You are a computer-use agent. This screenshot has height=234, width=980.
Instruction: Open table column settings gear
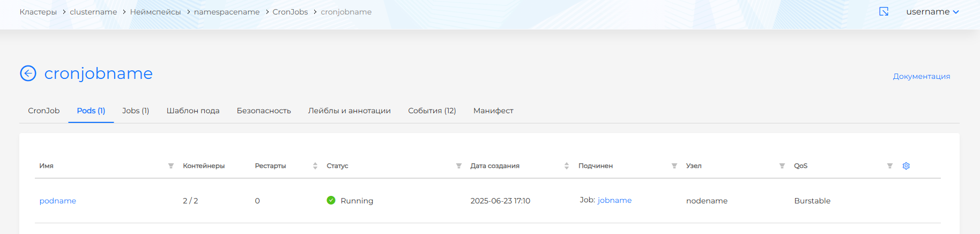click(x=906, y=166)
